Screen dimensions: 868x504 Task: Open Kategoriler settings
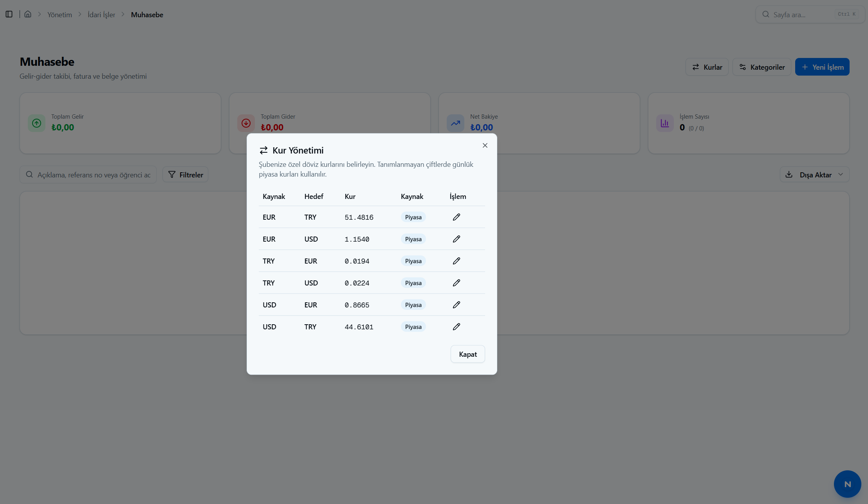[x=762, y=67]
